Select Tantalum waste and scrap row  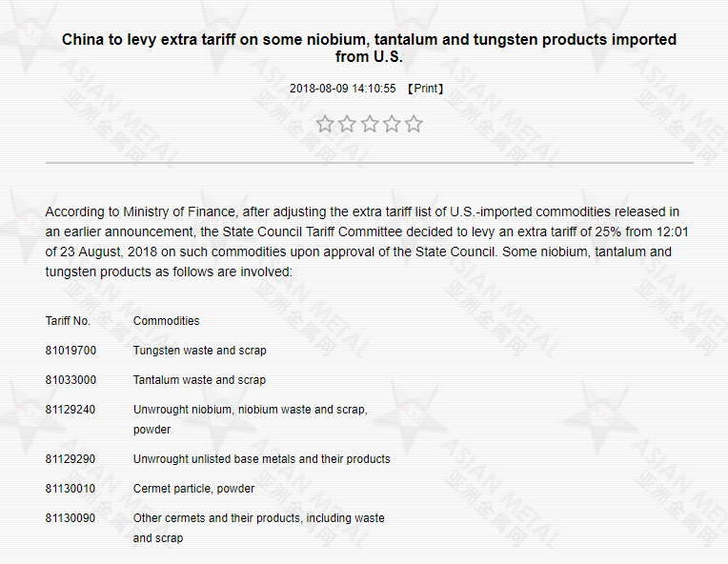coord(199,380)
